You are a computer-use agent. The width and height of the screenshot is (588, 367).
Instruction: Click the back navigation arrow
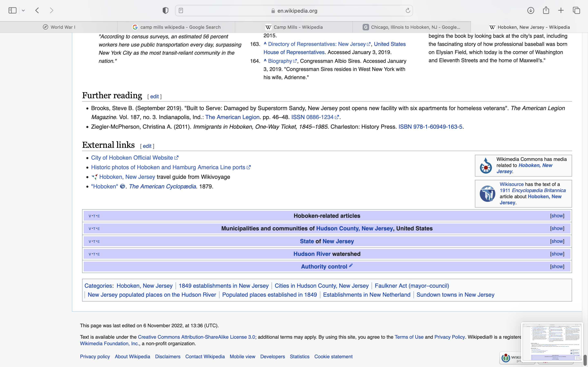click(x=37, y=10)
